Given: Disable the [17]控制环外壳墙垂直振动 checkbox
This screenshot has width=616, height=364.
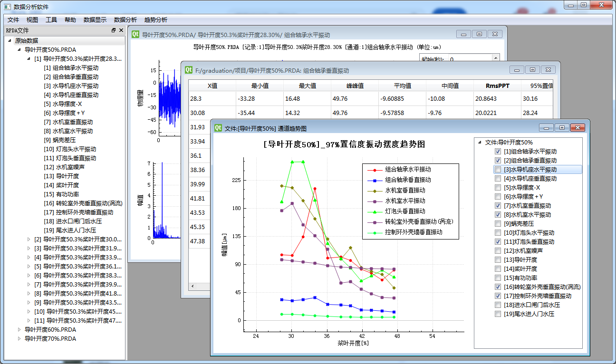Looking at the screenshot, I should [499, 296].
